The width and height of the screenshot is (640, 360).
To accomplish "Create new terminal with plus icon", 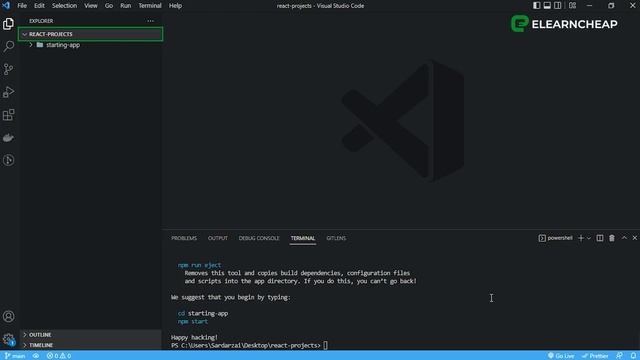I will pyautogui.click(x=581, y=238).
